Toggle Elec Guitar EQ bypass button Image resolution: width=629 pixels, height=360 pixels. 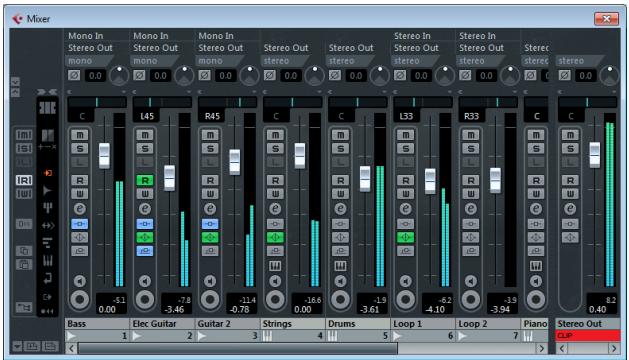pos(145,238)
